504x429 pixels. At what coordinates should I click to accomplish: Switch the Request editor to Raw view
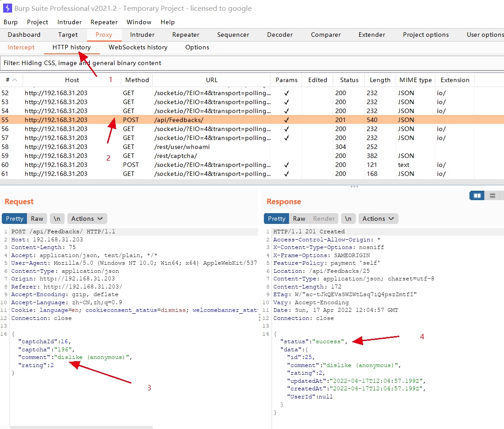pyautogui.click(x=37, y=219)
